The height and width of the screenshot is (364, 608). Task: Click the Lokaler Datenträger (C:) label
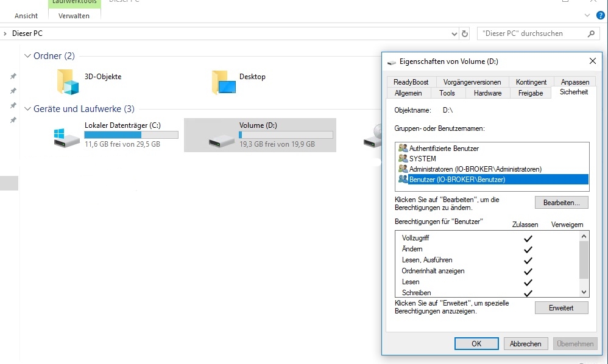(122, 125)
